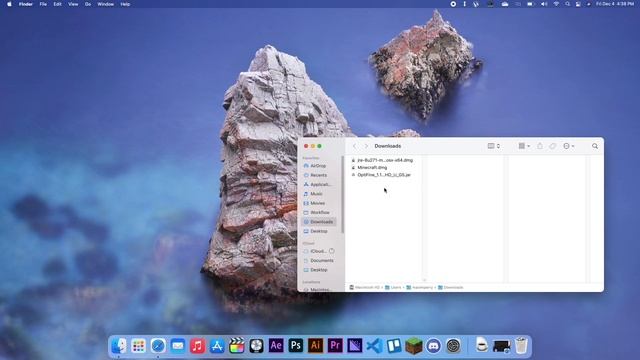
Task: Click Users in the Finder path bar
Action: tap(393, 287)
